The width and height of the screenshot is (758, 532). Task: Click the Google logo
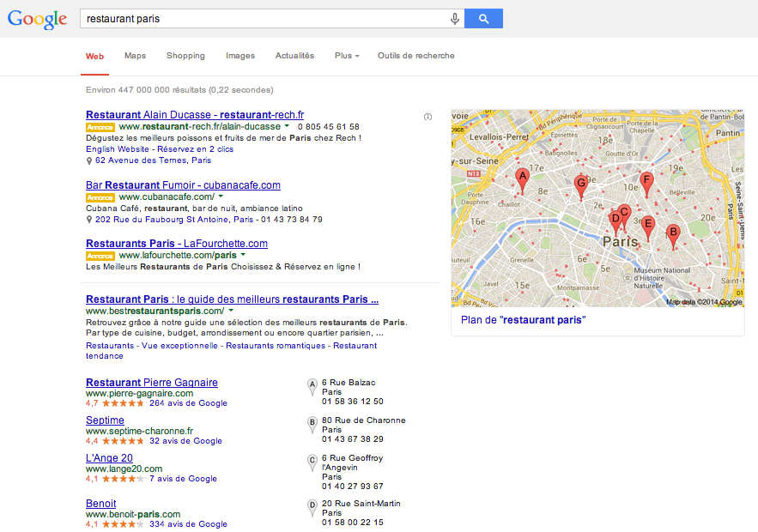(x=37, y=20)
